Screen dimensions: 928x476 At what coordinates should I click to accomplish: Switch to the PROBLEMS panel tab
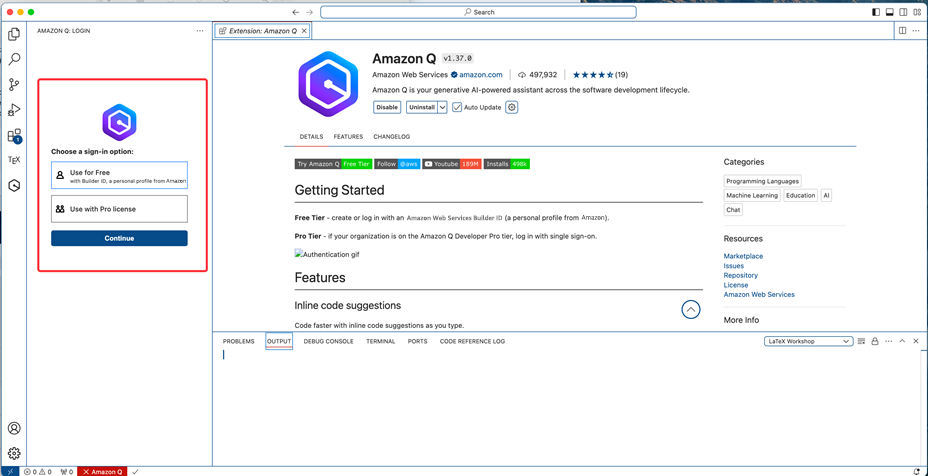[x=239, y=342]
